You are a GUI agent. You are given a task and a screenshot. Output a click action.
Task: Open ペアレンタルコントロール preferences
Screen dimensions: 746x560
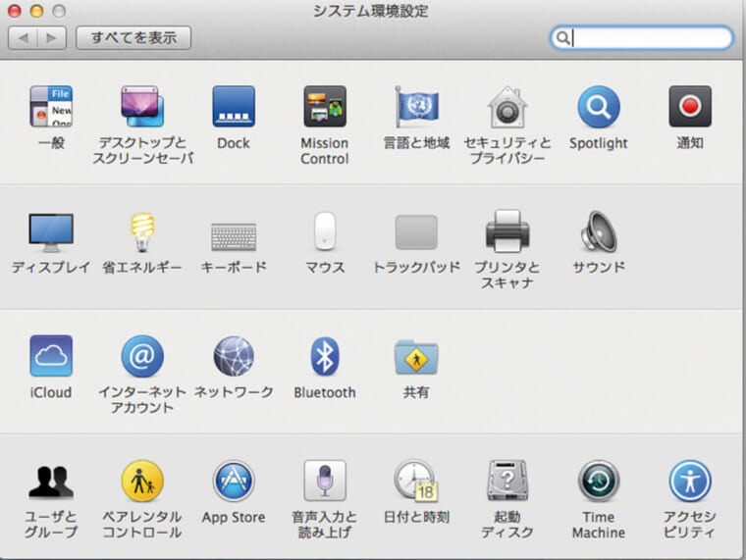coord(142,481)
